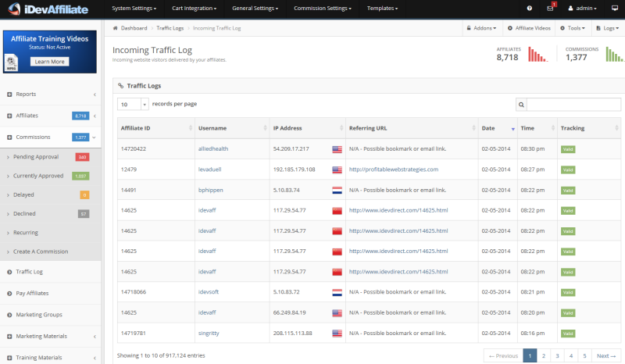The height and width of the screenshot is (364, 625).
Task: Click the search magnifier icon
Action: point(521,105)
